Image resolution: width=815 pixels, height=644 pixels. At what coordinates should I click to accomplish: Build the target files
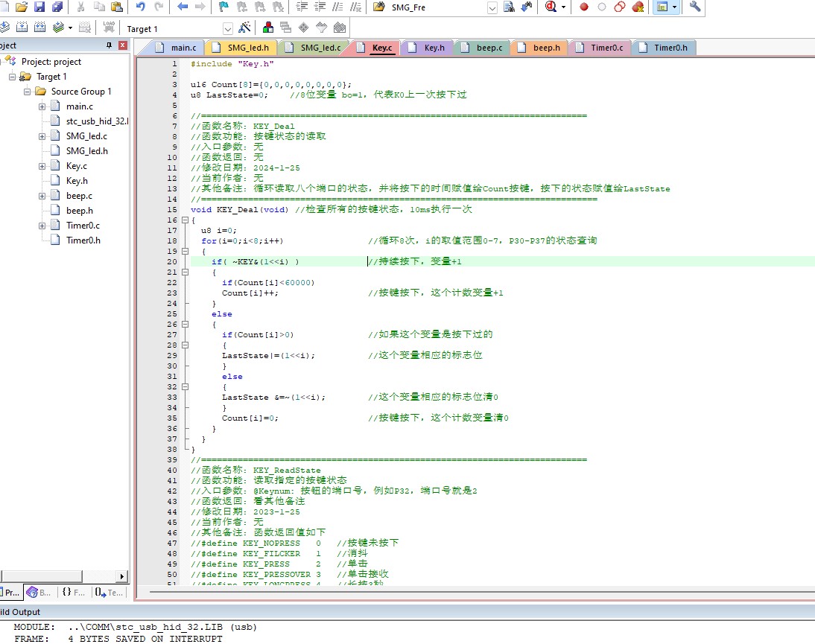[22, 27]
